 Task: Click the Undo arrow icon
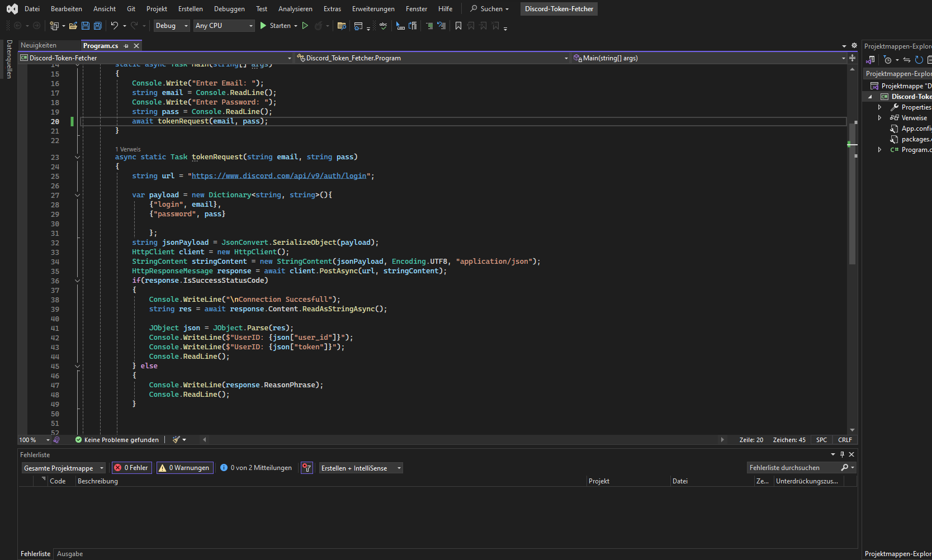[115, 26]
